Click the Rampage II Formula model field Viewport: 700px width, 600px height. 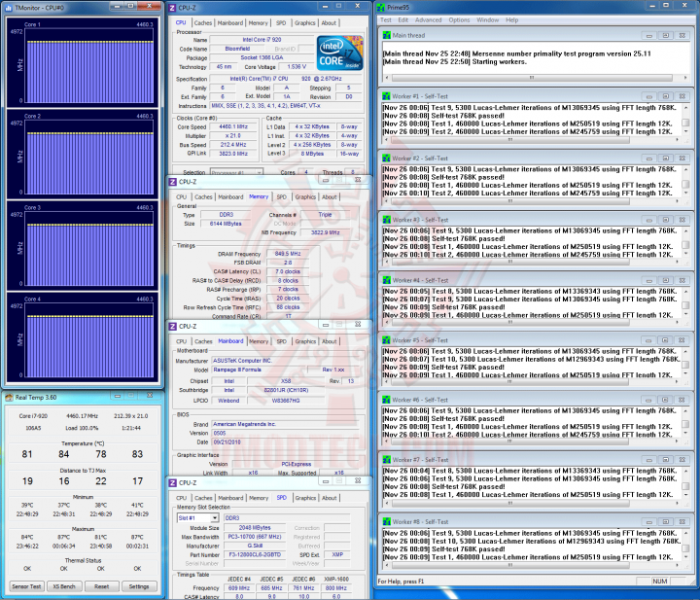(259, 370)
